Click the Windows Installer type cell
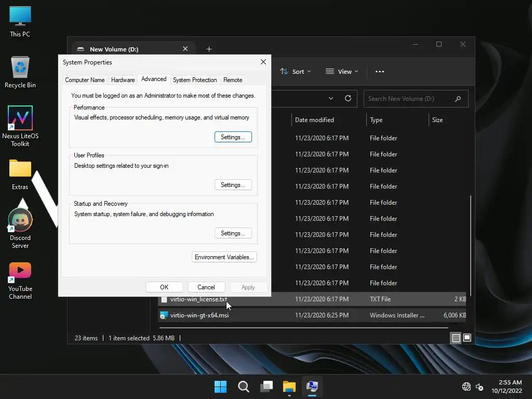Screen dimensions: 532x399 [397, 315]
